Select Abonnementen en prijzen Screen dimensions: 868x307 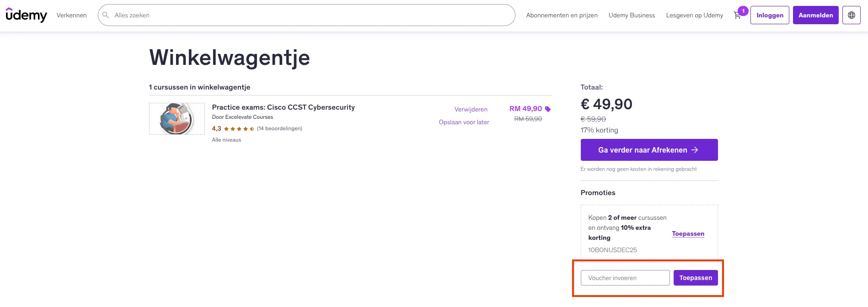[562, 15]
